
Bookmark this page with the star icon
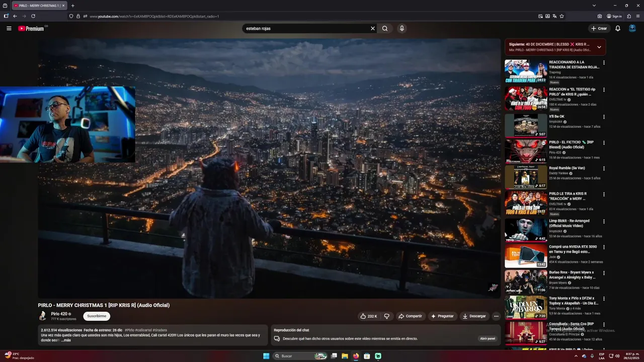[561, 16]
